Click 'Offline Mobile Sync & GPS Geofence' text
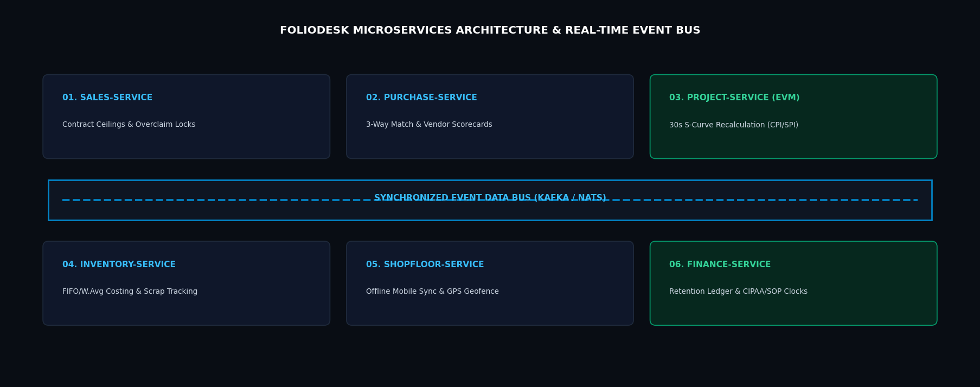 click(x=432, y=292)
